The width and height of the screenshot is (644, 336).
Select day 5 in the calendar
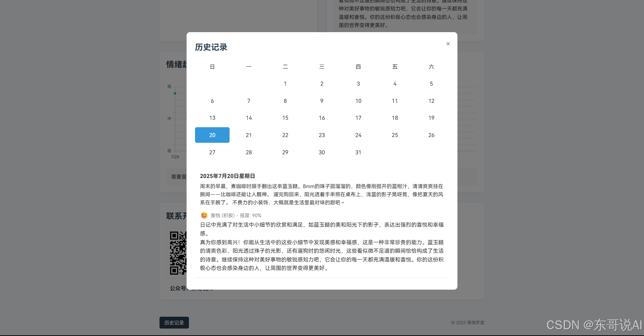pos(431,84)
